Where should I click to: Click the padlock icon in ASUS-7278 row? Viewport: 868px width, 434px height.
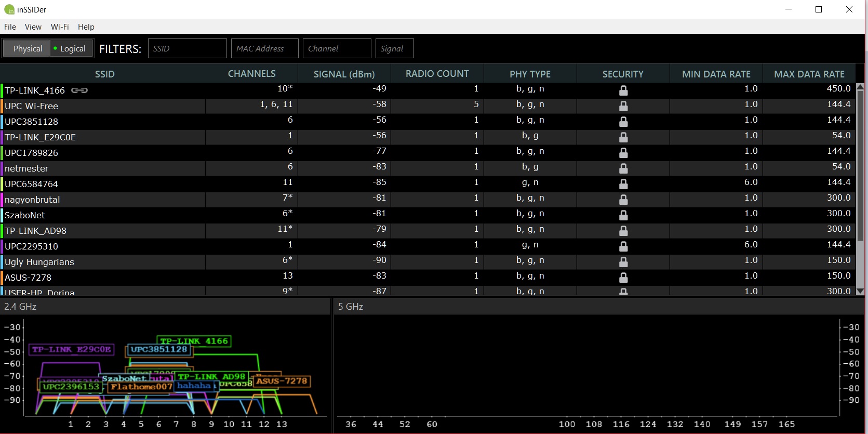pos(623,278)
